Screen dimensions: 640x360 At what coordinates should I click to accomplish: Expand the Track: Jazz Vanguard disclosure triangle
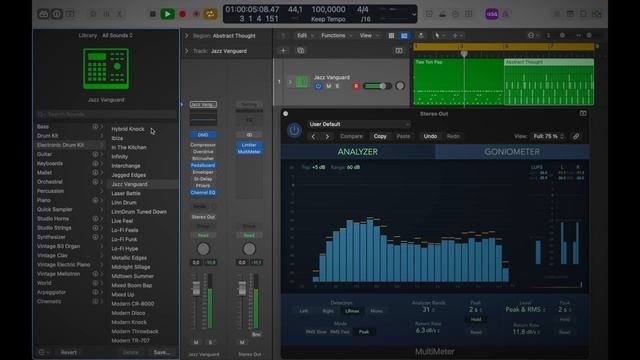coord(187,51)
